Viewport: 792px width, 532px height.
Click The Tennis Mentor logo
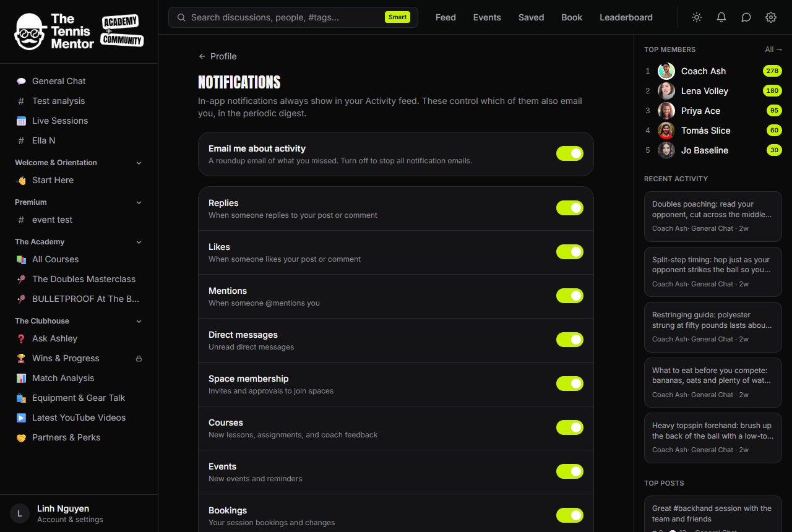(x=54, y=32)
